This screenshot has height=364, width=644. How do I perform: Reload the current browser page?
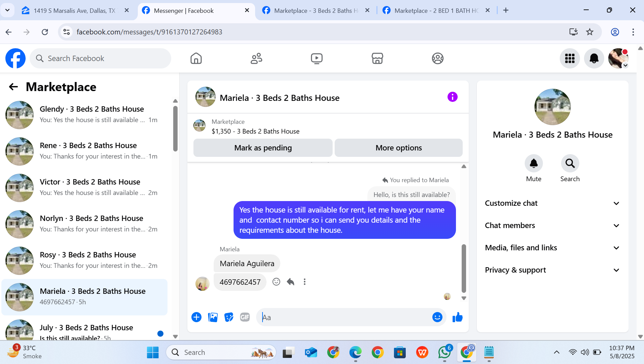45,32
